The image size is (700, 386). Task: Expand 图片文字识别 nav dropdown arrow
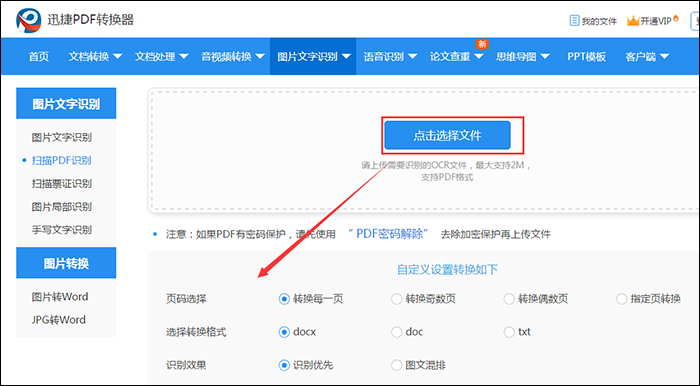[346, 57]
